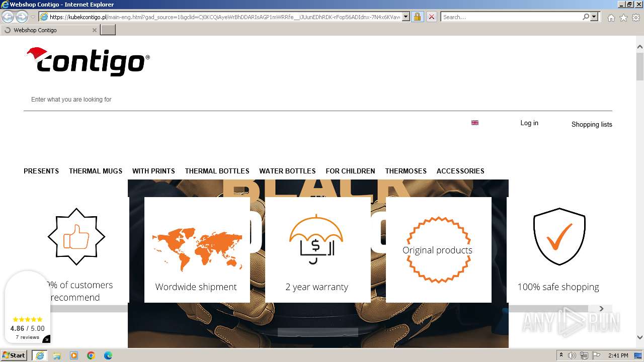Launch Chrome from taskbar
Screen dimensions: 644x362
[91, 355]
